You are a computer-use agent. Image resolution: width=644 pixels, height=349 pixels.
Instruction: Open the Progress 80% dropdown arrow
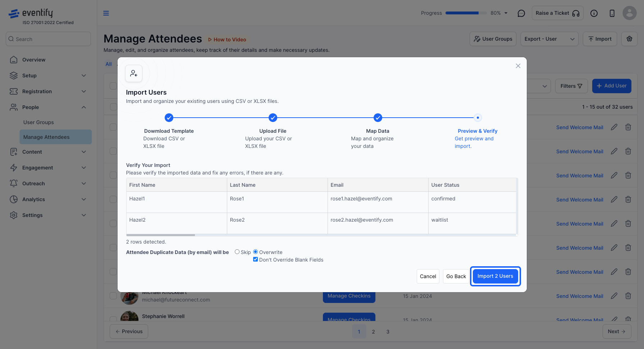[506, 13]
